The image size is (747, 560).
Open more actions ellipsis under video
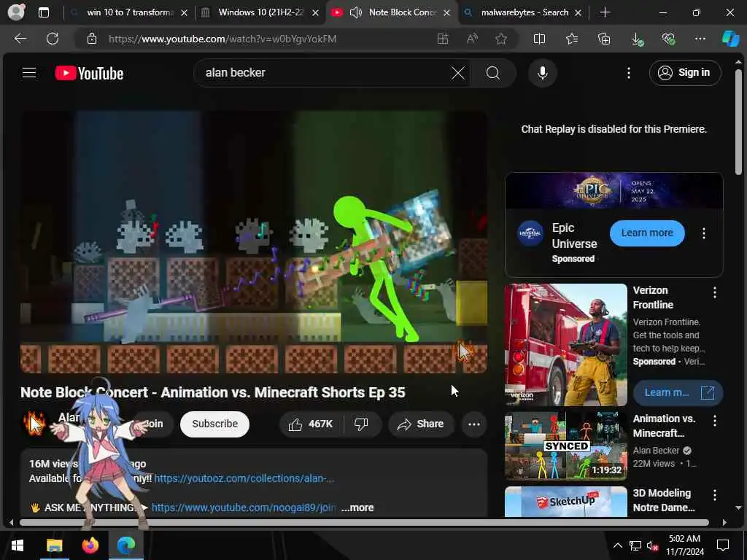tap(474, 424)
